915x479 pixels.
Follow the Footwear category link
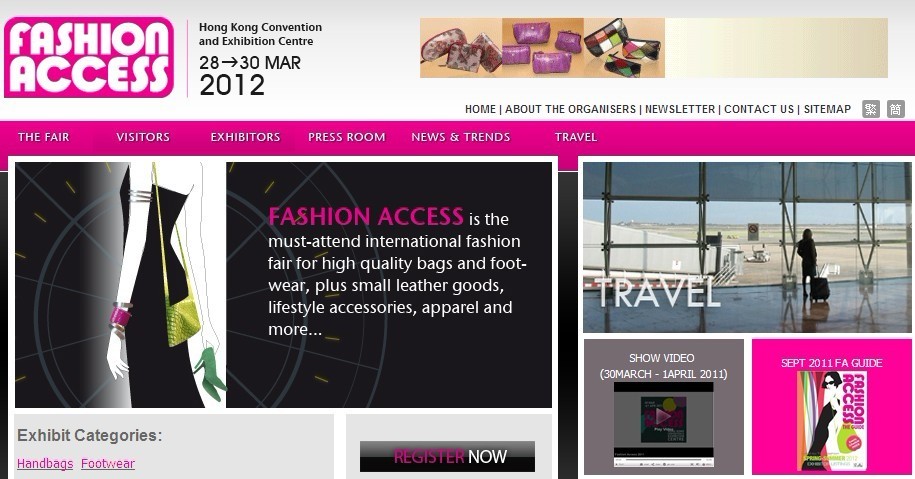(x=108, y=463)
